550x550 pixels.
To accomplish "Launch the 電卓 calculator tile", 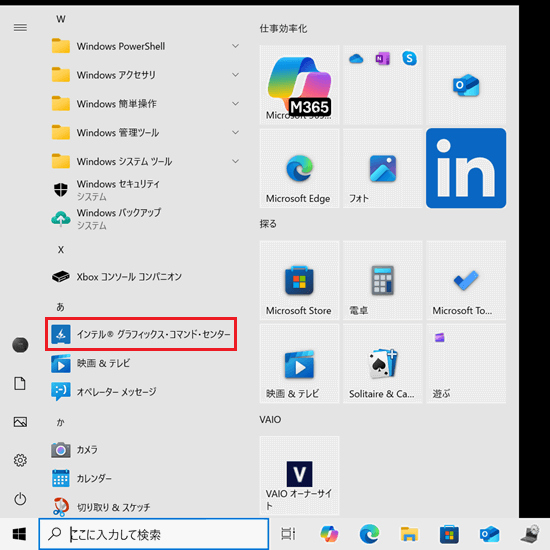I will pyautogui.click(x=383, y=280).
